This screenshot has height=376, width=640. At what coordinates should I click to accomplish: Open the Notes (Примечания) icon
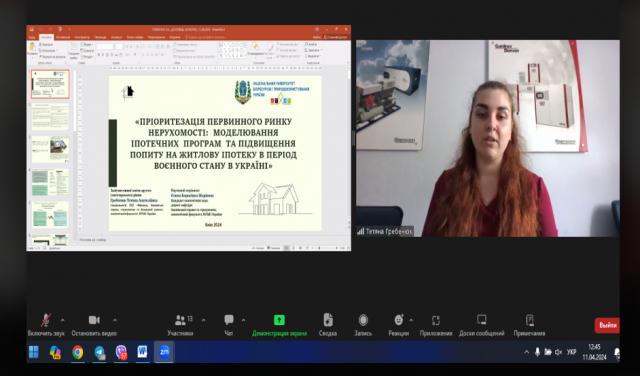click(529, 320)
